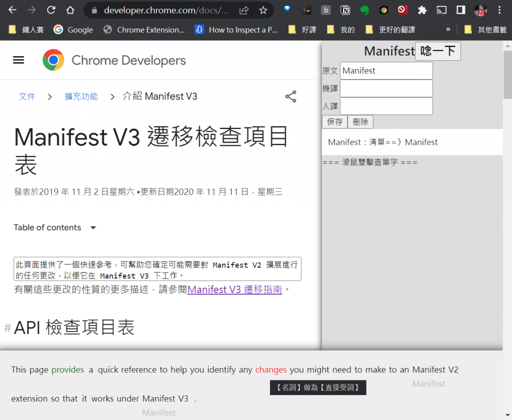
Task: Click the 保存 save button
Action: pyautogui.click(x=334, y=122)
